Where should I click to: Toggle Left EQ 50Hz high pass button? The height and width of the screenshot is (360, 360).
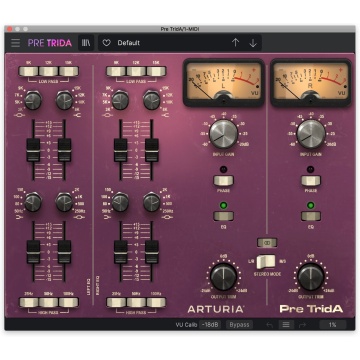coord(49,302)
